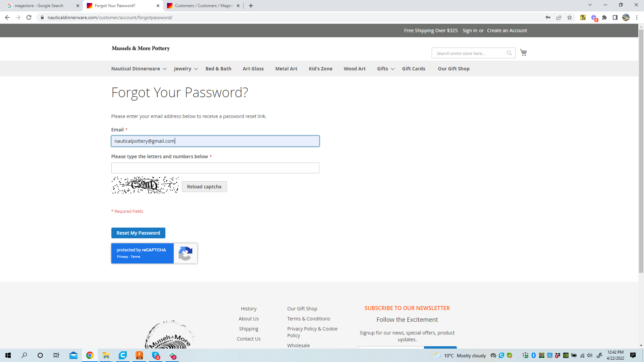Open Chrome from the taskbar
644x362 pixels.
point(90,355)
